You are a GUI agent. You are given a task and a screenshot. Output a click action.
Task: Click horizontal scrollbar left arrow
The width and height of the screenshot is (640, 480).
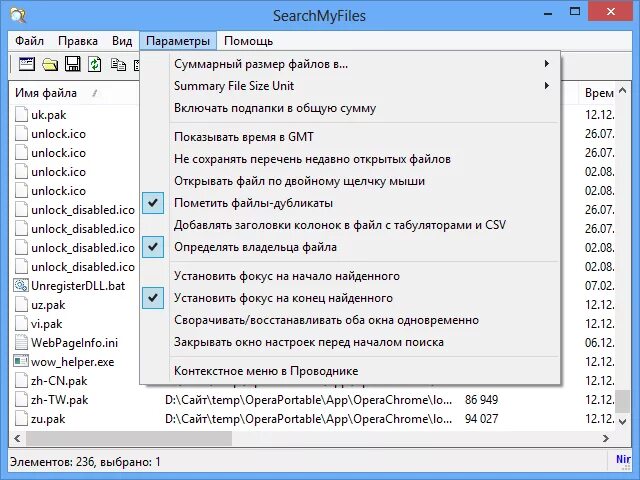coord(17,438)
